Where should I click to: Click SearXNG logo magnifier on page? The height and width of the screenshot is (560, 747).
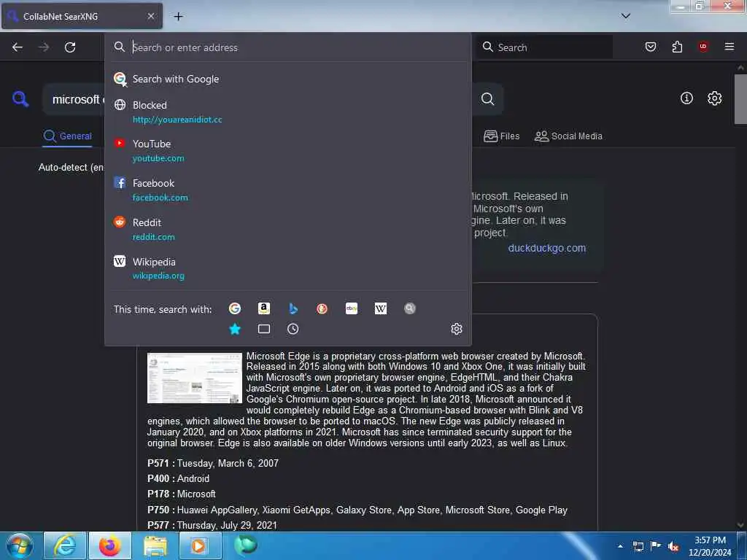coord(20,99)
